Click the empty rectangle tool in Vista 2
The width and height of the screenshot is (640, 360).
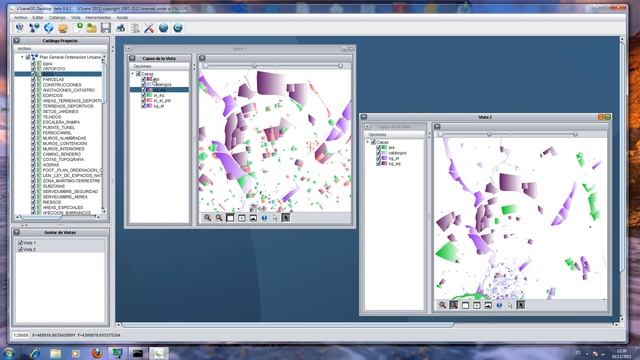465,305
